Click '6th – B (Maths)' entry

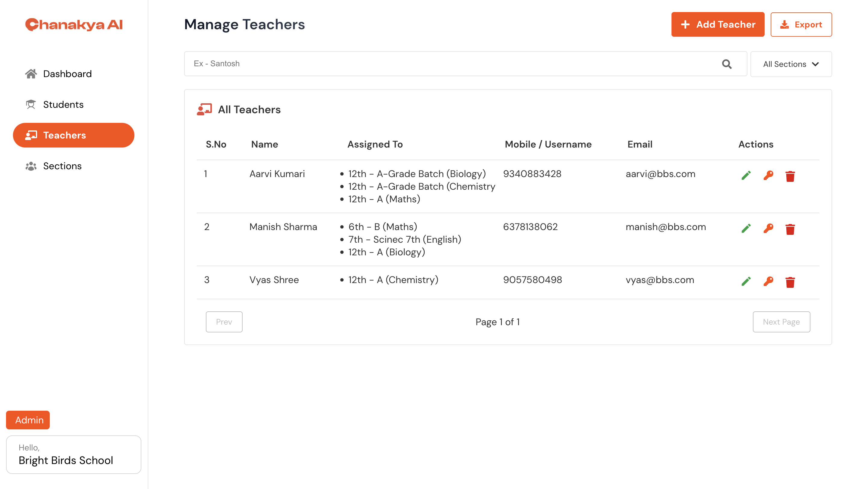pyautogui.click(x=383, y=227)
